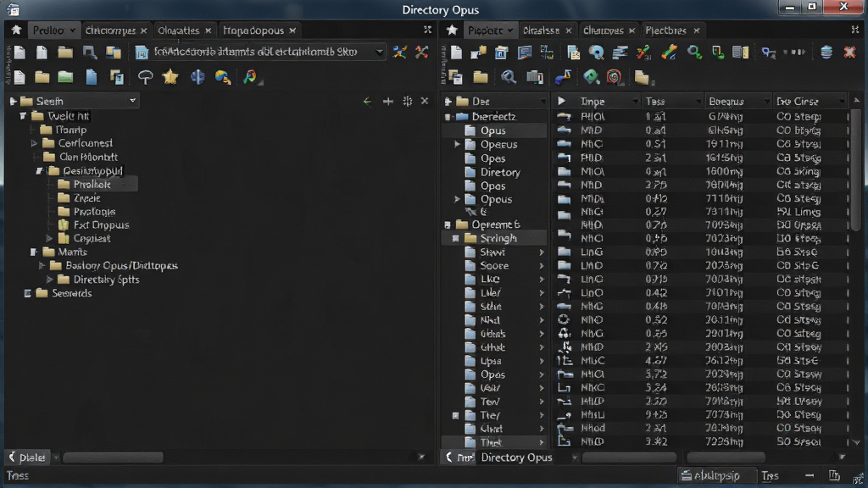Image resolution: width=868 pixels, height=488 pixels.
Task: Click the right folder tree horizontal scrollbar
Action: pyautogui.click(x=629, y=457)
